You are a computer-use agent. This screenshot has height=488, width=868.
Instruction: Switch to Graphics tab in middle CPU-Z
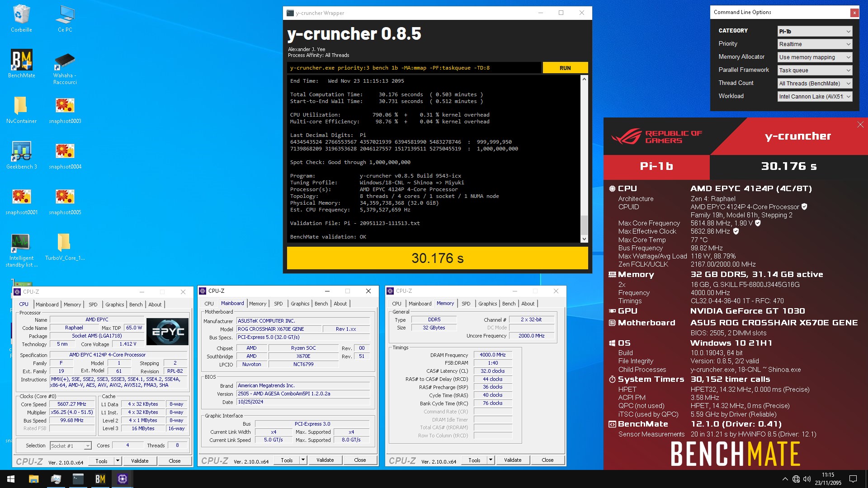coord(300,304)
